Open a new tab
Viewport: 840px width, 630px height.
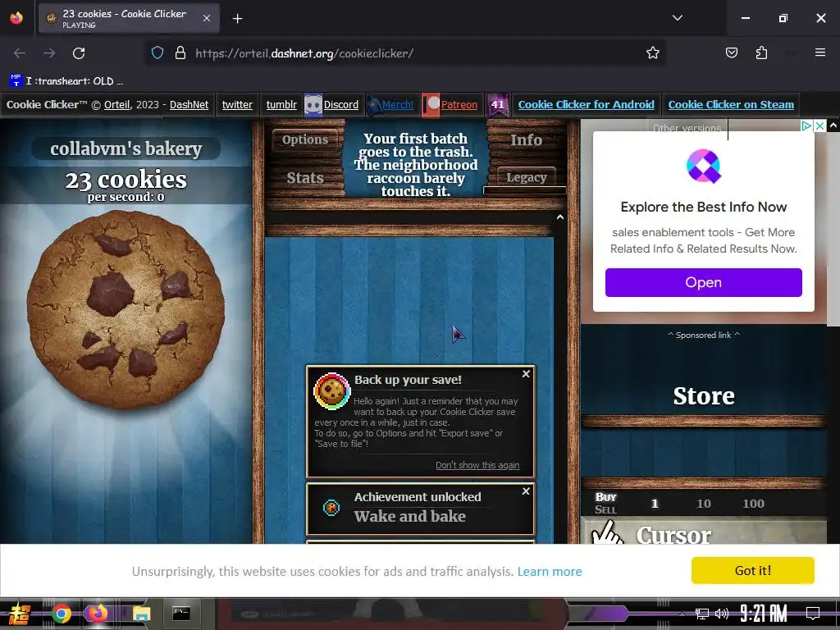[x=237, y=19]
